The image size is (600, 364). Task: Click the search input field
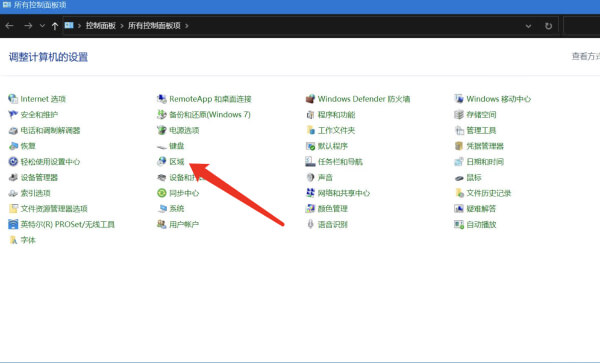click(x=582, y=26)
